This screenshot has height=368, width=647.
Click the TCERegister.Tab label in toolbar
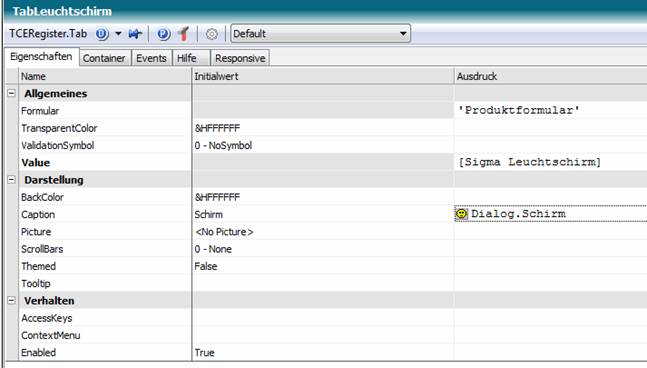point(48,34)
